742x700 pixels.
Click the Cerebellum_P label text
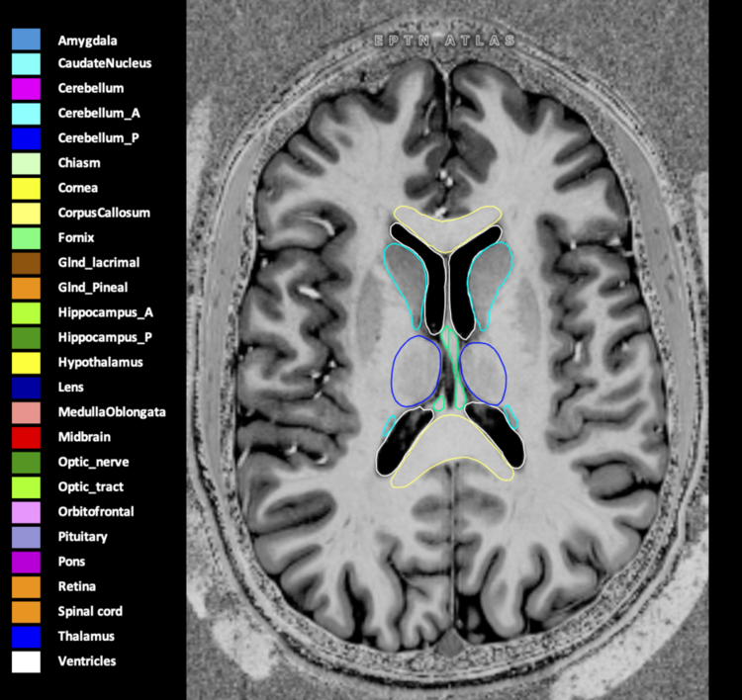tap(98, 138)
